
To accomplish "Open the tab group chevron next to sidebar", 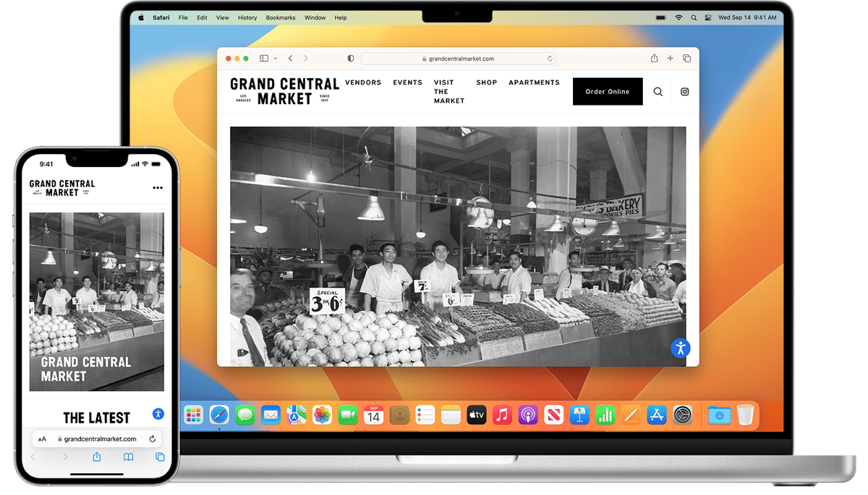I will coord(274,58).
